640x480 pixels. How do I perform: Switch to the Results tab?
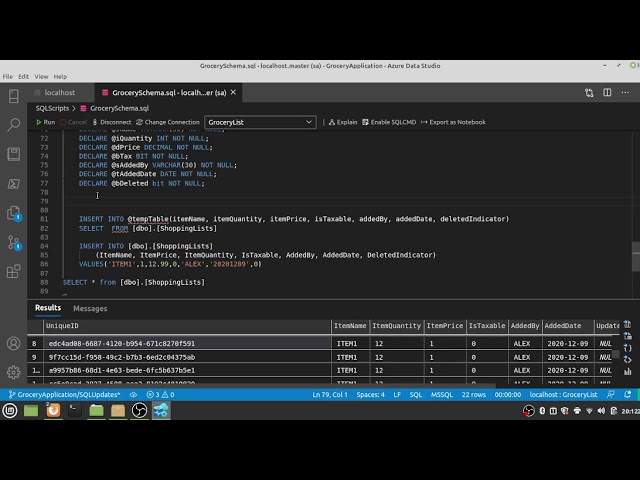pos(48,308)
